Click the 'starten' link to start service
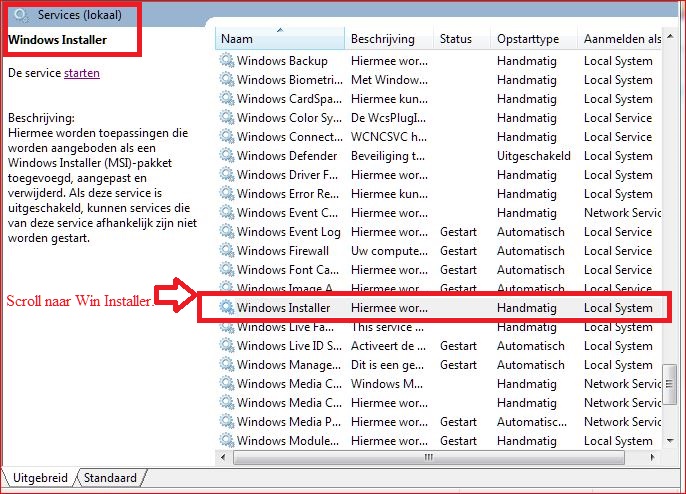Screen dimensions: 686x494 82,73
